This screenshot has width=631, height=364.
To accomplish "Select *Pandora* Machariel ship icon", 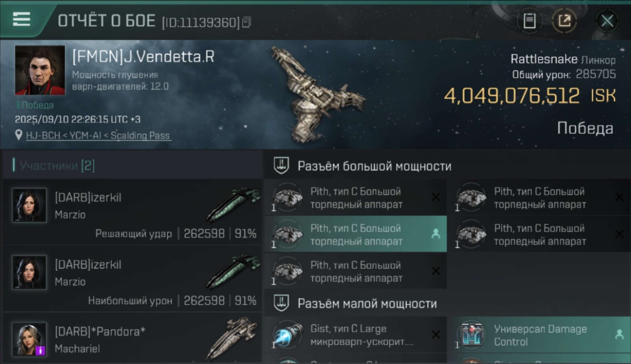I will coord(233,338).
